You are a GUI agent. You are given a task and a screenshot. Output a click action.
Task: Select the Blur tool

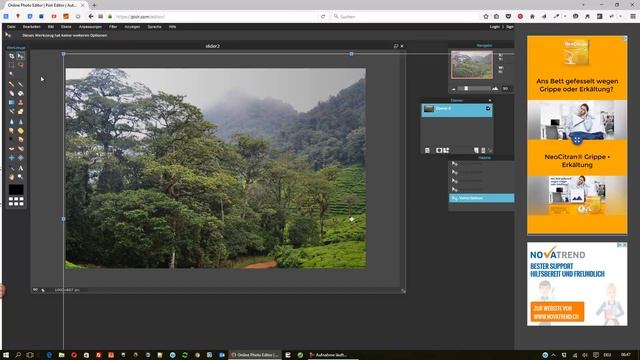tap(11, 122)
